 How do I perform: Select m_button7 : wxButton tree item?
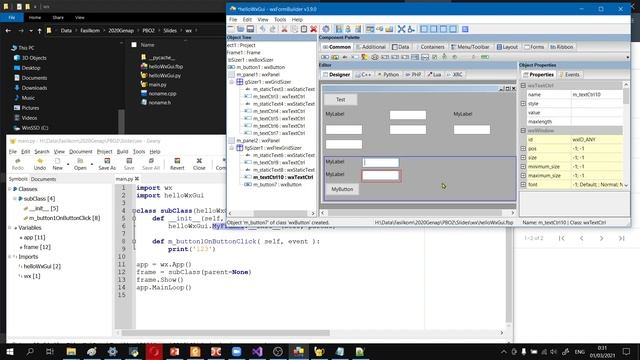pyautogui.click(x=277, y=184)
